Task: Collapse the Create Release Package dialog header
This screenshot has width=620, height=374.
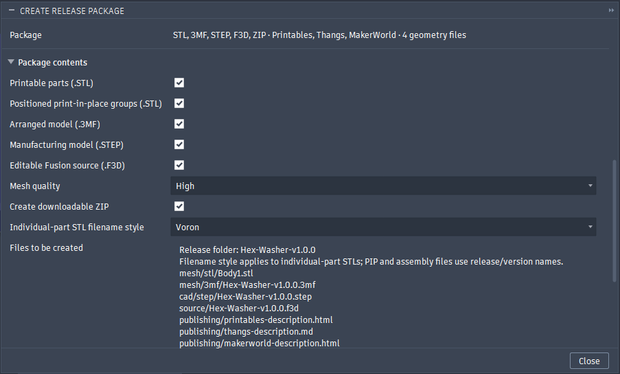Action: click(x=11, y=11)
